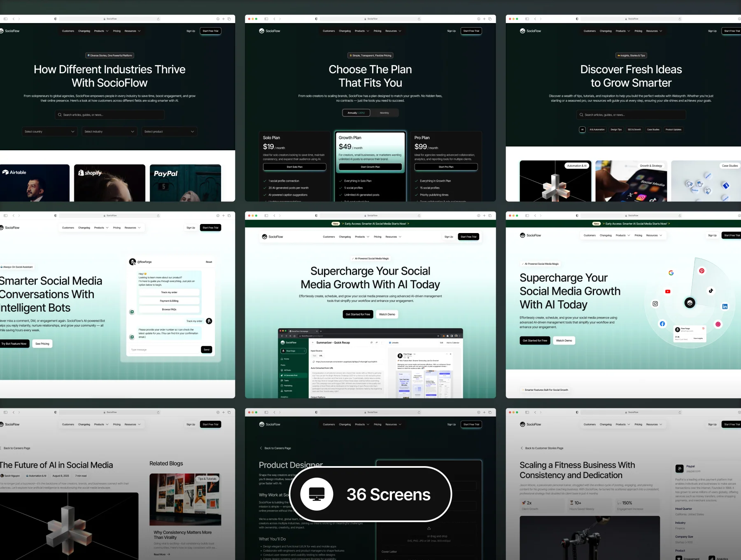This screenshot has width=741, height=560.
Task: Expand the Products menu in the pricing window
Action: 362,31
